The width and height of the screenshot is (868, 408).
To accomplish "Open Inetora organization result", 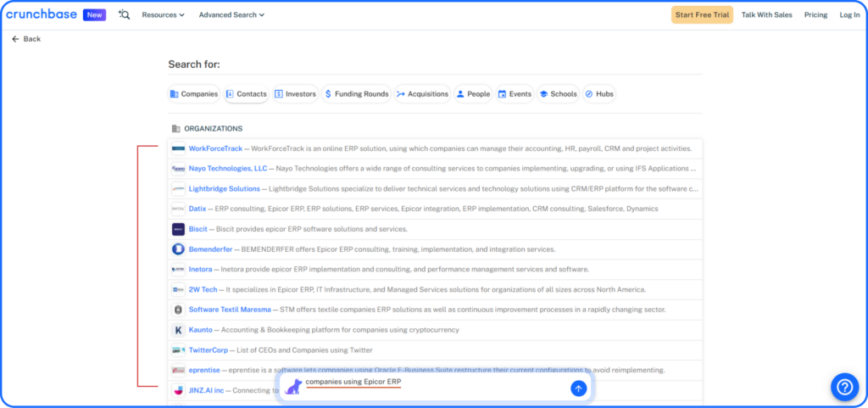I will point(200,270).
